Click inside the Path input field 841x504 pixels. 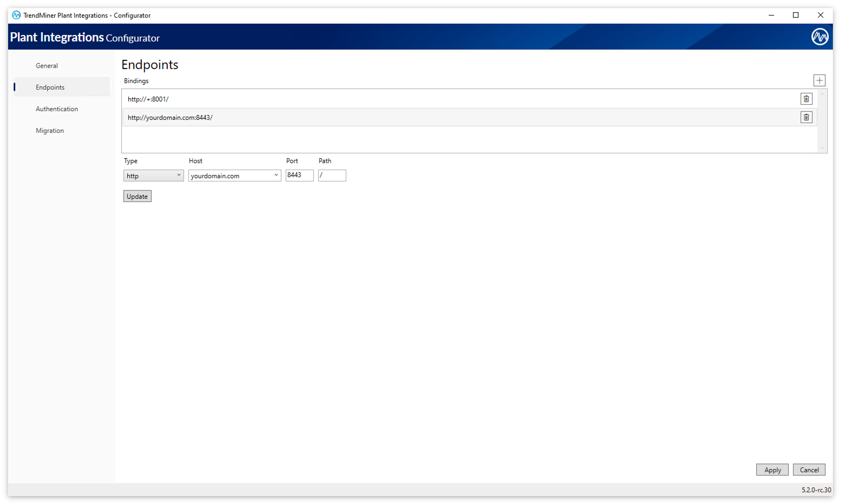click(332, 175)
